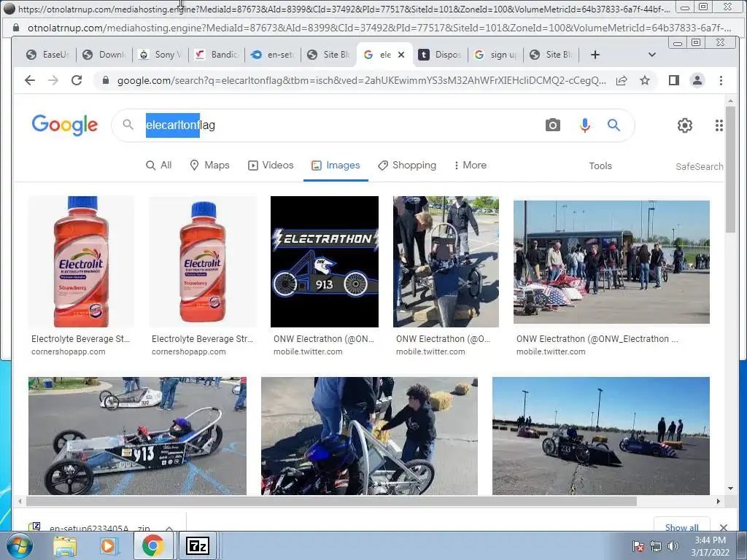Switch to the Dispos tab
This screenshot has width=747, height=560.
tap(441, 55)
